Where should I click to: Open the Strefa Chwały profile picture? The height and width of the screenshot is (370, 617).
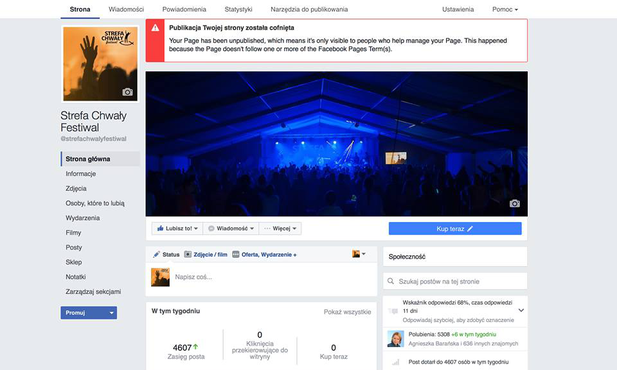pos(100,64)
